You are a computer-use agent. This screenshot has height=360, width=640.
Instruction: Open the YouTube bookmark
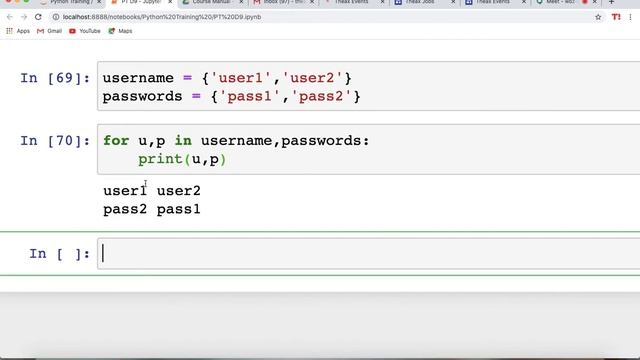coord(84,31)
